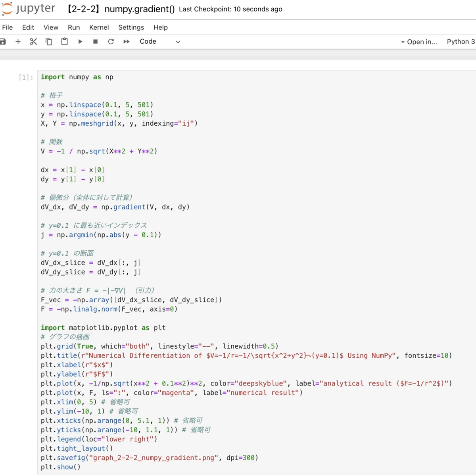Screen dimensions: 476x476
Task: Click the dV_dy_slice = dV_dy[:, j] line
Action: click(x=91, y=272)
